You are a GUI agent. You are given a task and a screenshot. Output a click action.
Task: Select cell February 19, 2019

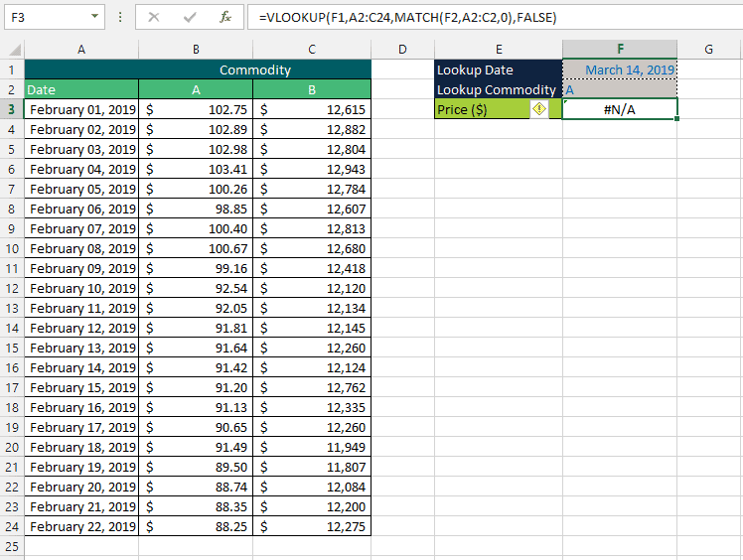[81, 467]
